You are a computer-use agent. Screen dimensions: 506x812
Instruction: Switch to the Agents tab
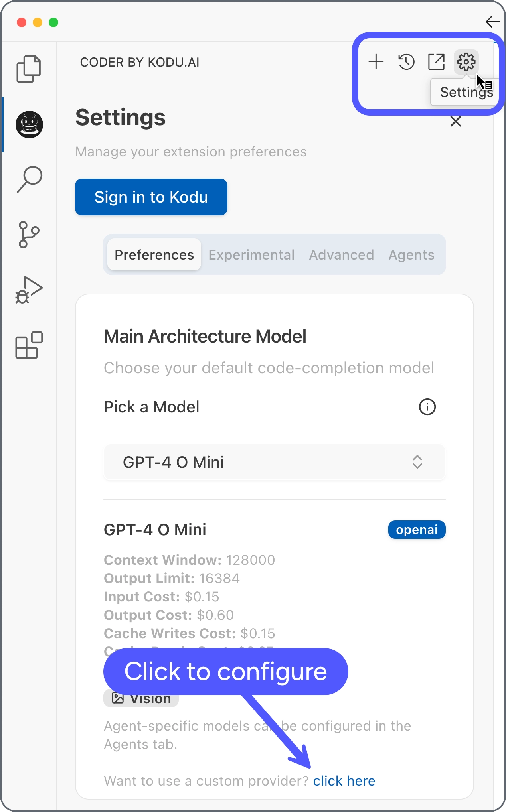411,254
